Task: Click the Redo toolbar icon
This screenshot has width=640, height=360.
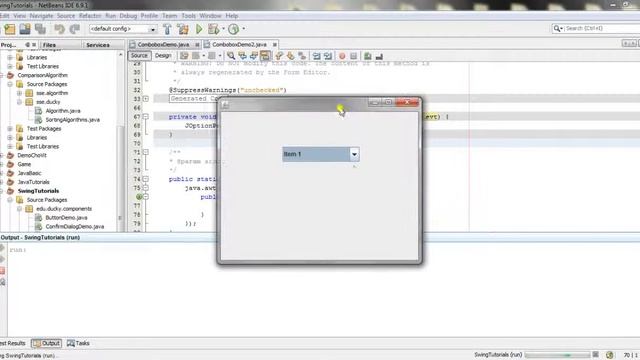Action: (75, 29)
